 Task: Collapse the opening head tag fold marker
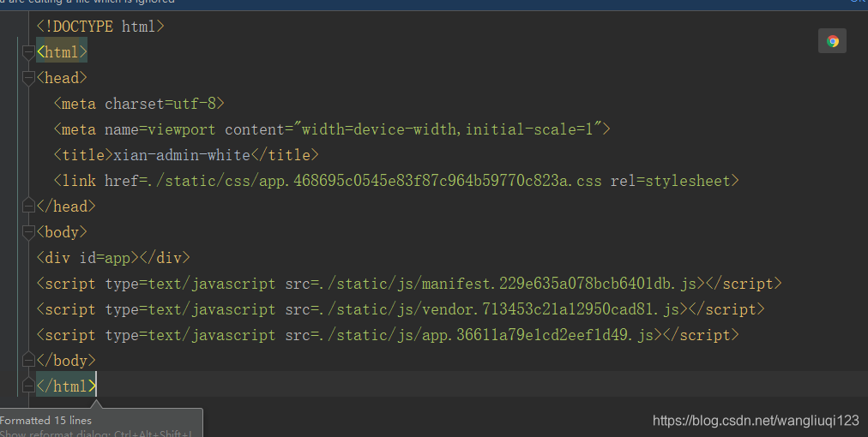pyautogui.click(x=29, y=78)
